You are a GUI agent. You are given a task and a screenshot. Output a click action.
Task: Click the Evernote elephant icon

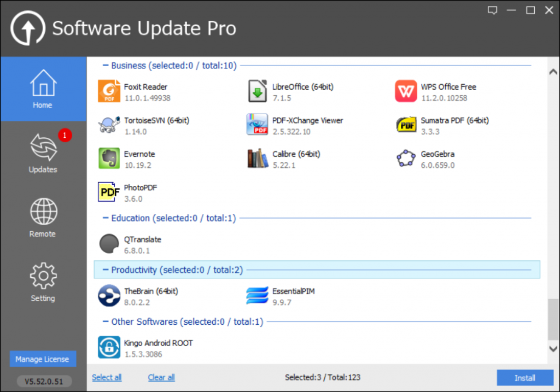(109, 158)
